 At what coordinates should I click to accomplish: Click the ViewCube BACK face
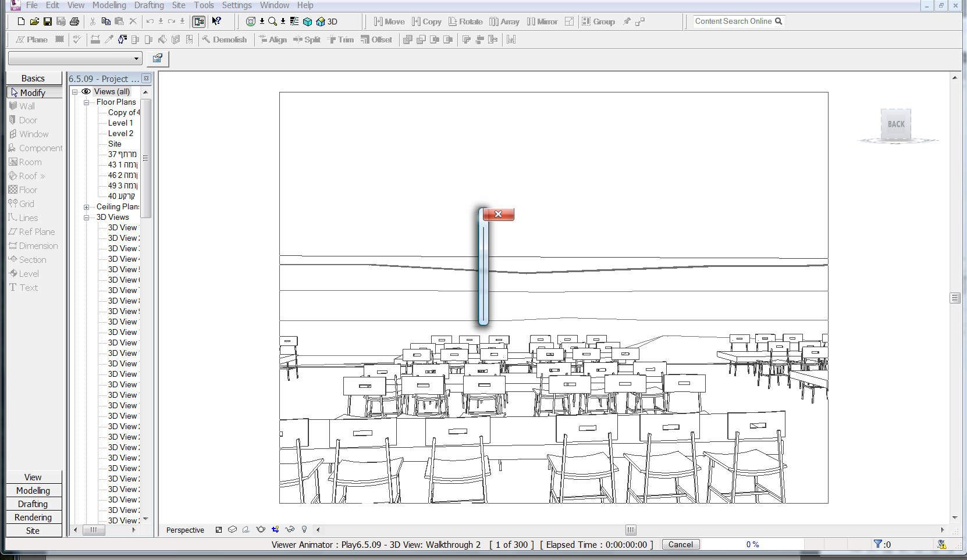(x=896, y=124)
